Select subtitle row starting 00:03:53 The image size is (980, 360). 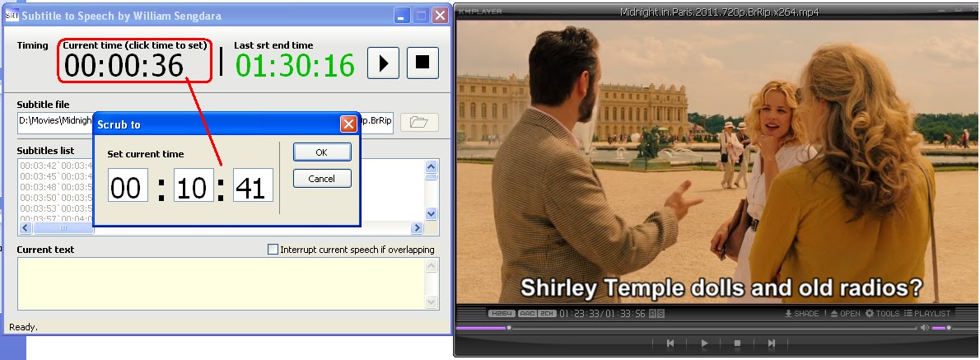tap(56, 208)
